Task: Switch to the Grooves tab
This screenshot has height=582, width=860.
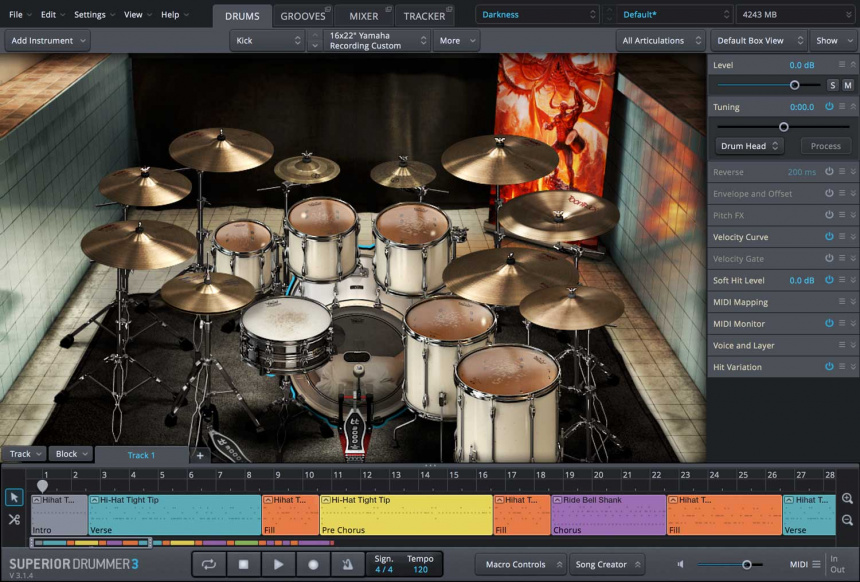Action: coord(303,16)
